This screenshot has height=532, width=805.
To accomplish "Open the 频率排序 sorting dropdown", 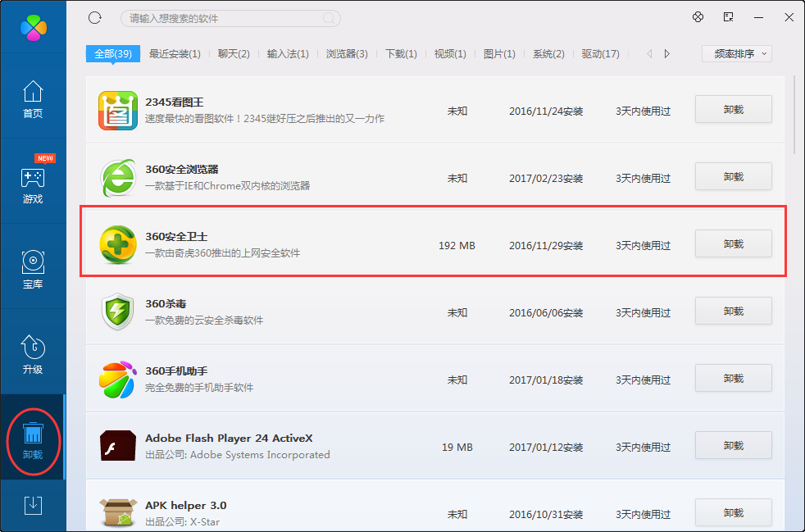I will 736,52.
